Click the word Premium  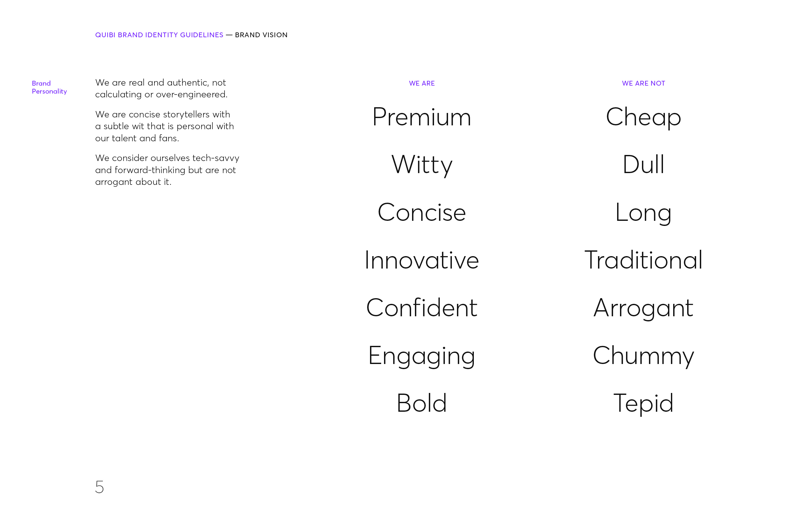[x=422, y=116]
